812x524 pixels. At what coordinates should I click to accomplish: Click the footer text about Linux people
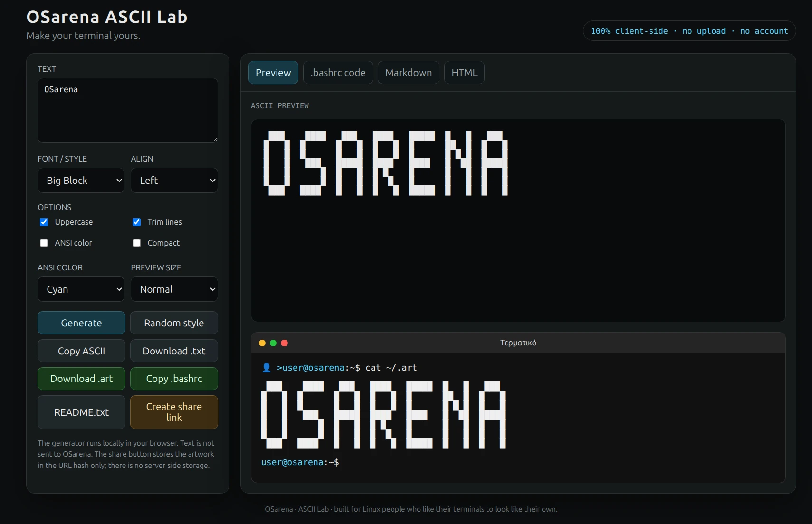pyautogui.click(x=411, y=509)
